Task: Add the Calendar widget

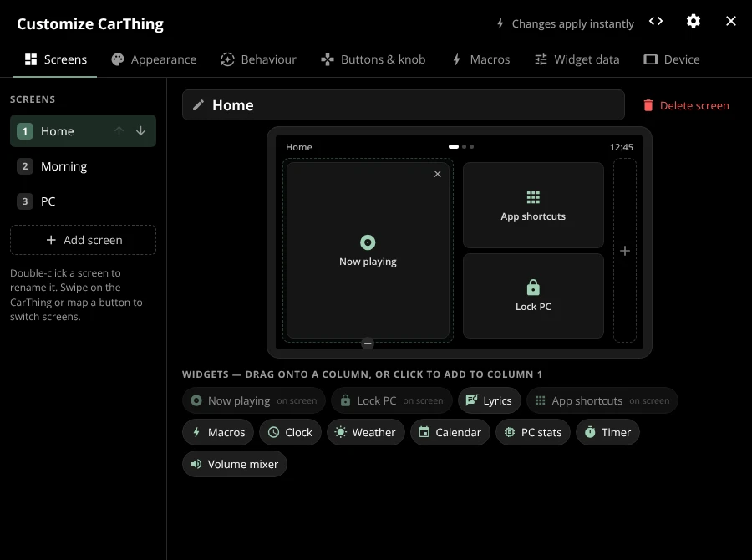Action: click(450, 432)
